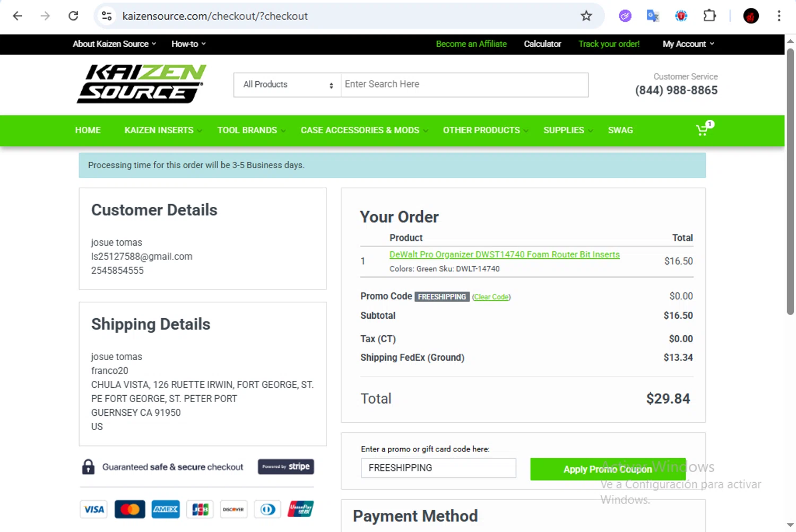Go to the HOME menu item
The height and width of the screenshot is (532, 796).
[x=88, y=130]
